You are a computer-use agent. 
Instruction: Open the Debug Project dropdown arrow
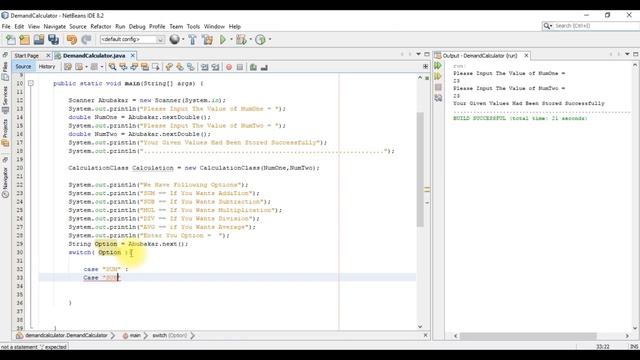tap(250, 40)
